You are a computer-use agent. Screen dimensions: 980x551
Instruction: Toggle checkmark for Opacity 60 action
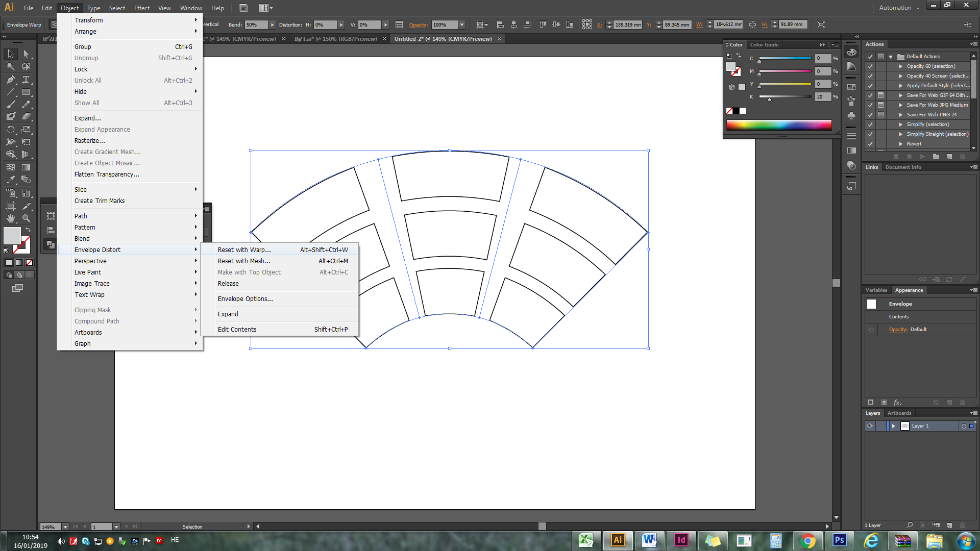pyautogui.click(x=870, y=66)
